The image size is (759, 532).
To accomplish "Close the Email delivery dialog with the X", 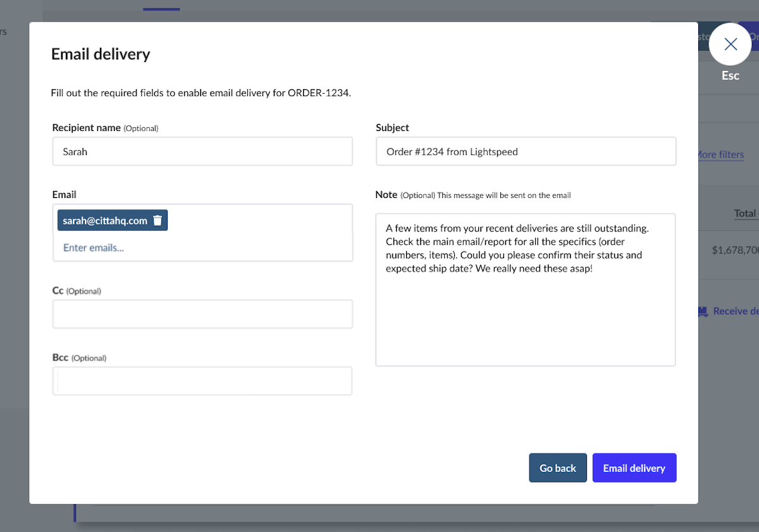I will point(730,44).
